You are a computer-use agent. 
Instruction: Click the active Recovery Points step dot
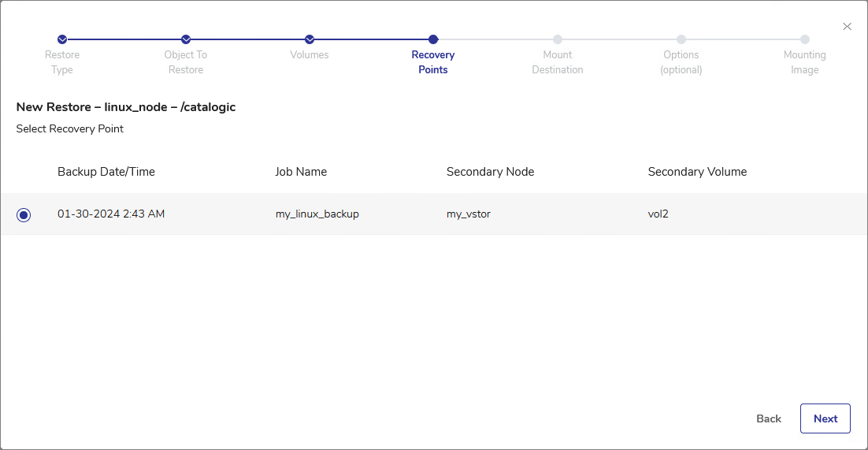click(433, 39)
